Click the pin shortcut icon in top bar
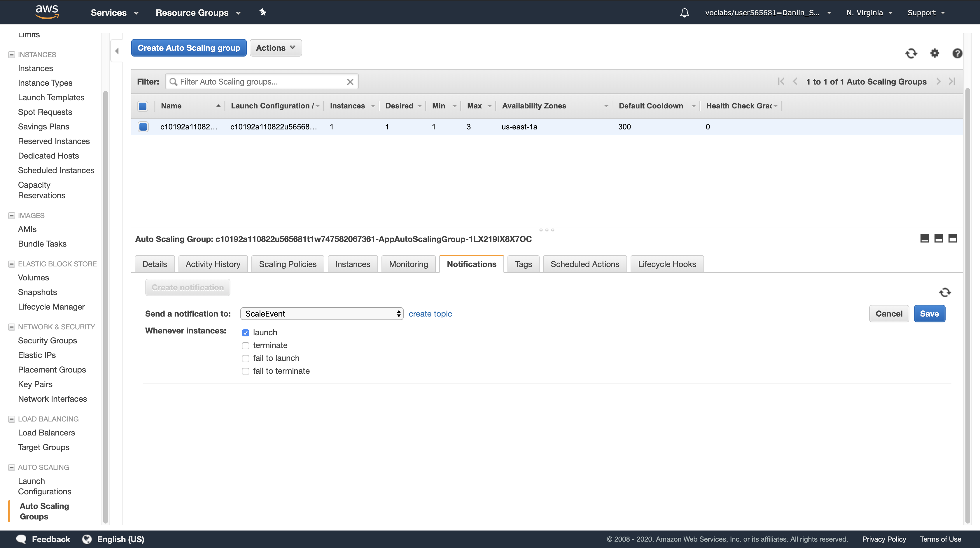 (262, 13)
